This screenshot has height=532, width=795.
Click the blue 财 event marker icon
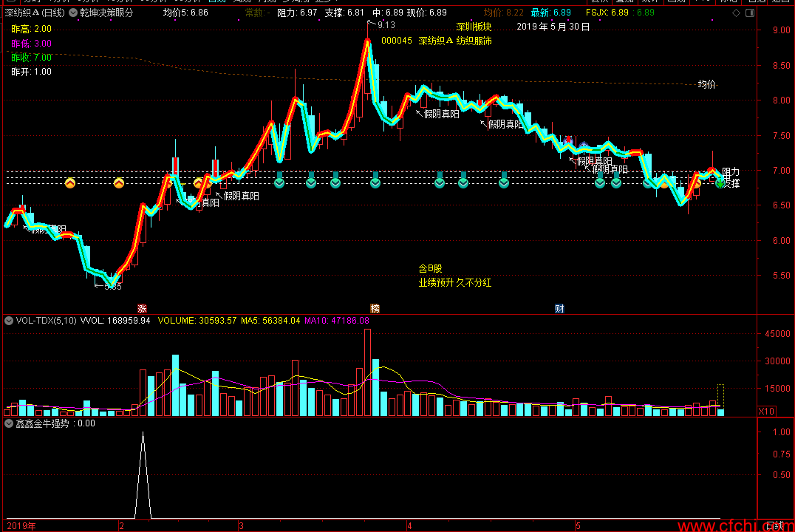coord(559,308)
